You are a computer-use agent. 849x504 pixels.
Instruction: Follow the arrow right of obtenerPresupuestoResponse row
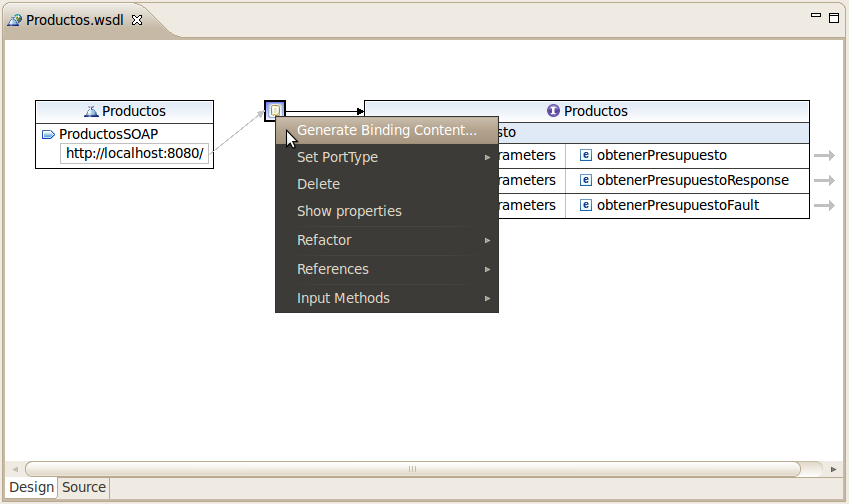tap(824, 181)
